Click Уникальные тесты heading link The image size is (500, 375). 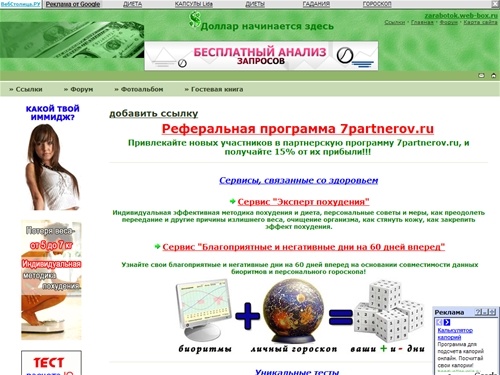(297, 372)
